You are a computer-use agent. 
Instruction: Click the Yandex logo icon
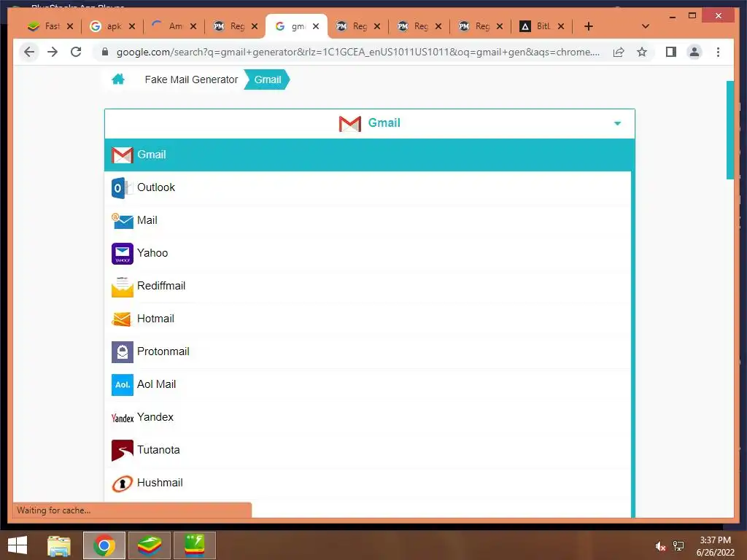(123, 418)
